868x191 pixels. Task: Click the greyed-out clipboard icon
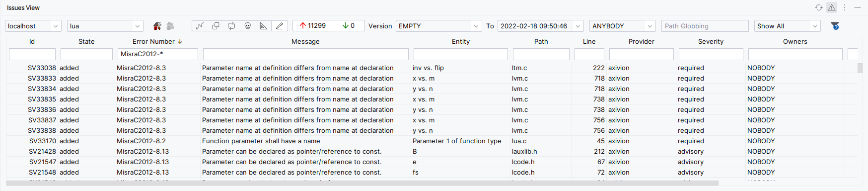pos(170,26)
